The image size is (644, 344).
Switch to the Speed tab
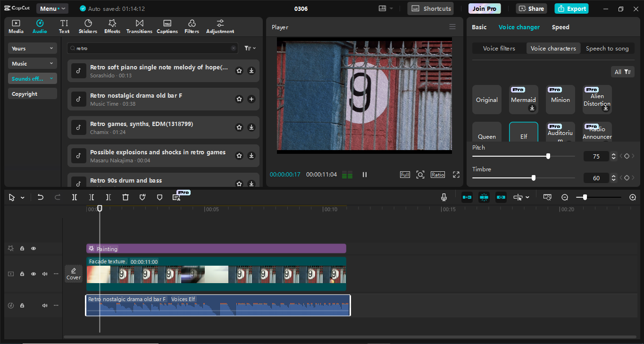560,27
